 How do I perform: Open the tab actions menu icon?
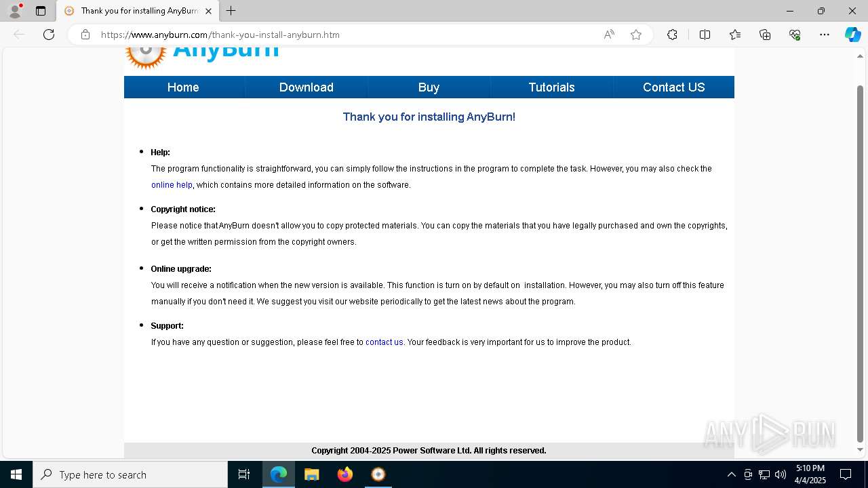point(41,11)
